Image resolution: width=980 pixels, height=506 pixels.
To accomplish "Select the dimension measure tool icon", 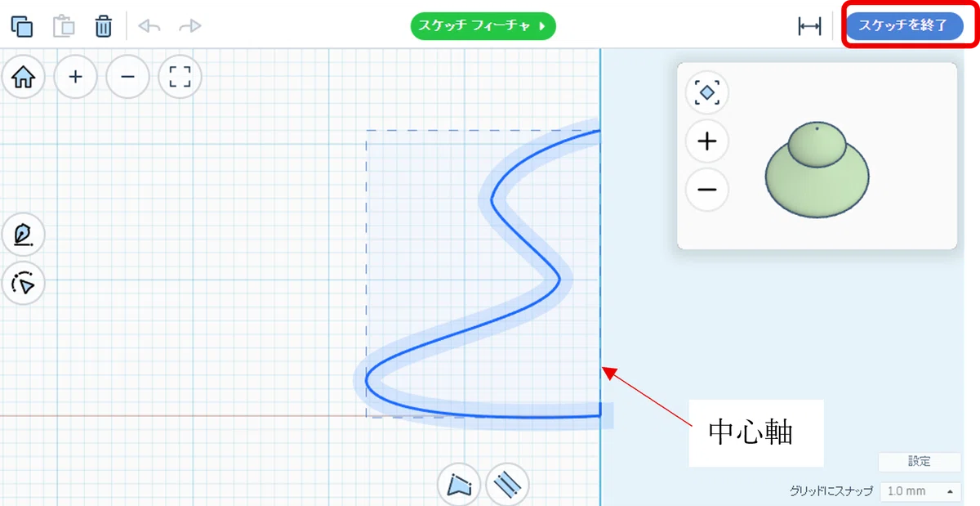I will click(x=809, y=26).
